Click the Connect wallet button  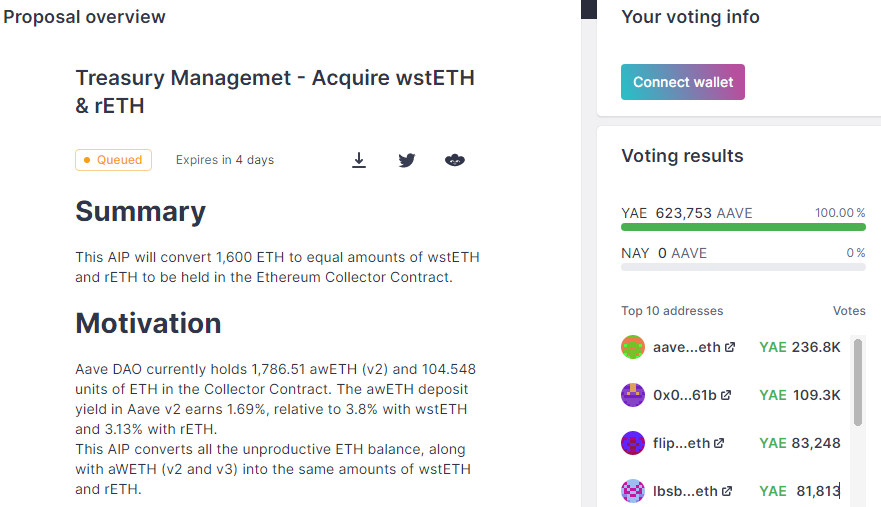[x=683, y=82]
